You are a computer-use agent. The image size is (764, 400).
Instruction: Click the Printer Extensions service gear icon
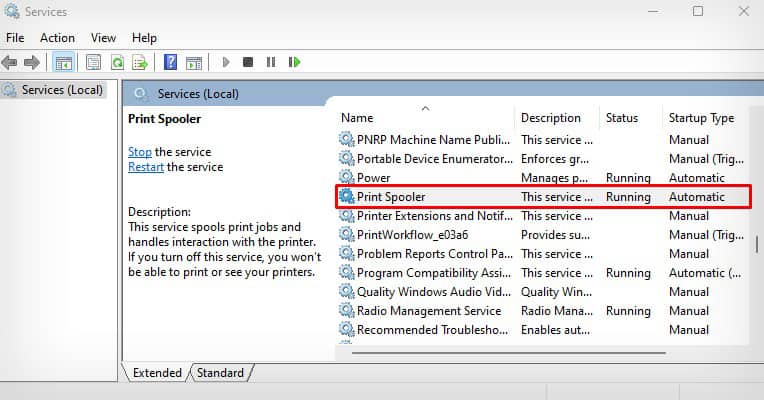point(346,215)
